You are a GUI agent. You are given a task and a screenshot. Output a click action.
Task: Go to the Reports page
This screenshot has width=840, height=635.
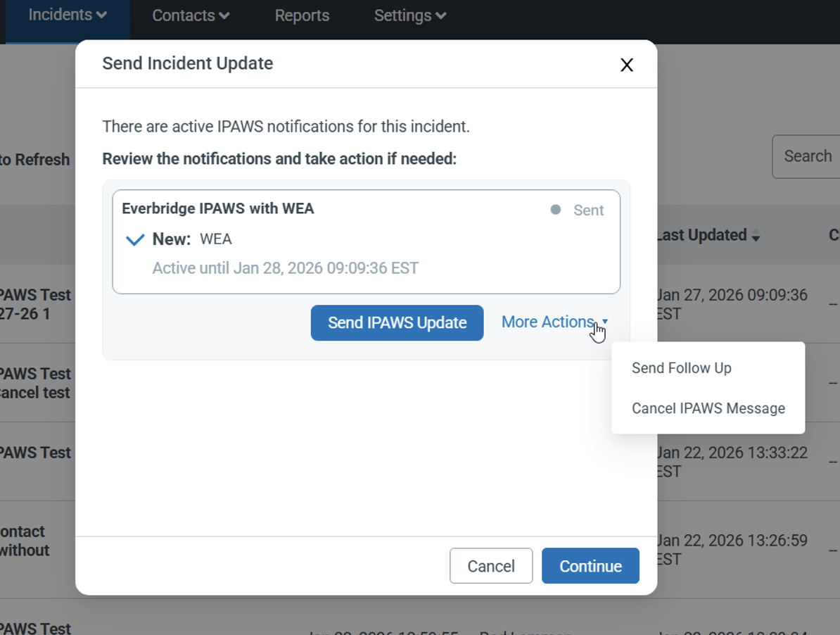click(x=302, y=15)
